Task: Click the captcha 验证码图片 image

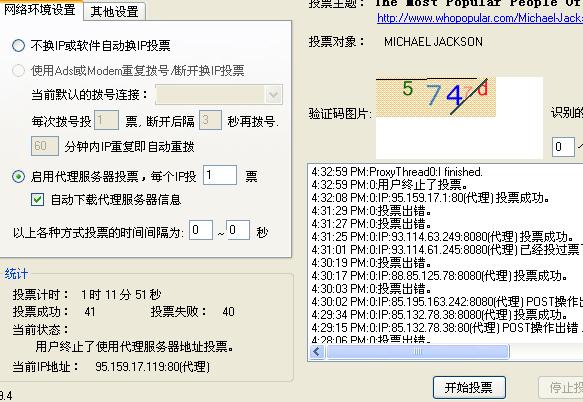Action: 436,97
